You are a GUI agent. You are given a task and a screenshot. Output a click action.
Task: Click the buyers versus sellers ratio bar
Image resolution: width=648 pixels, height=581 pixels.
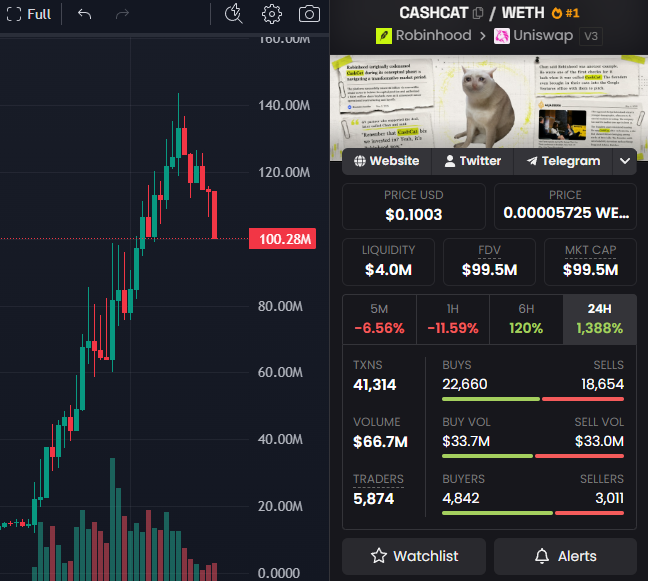[533, 513]
